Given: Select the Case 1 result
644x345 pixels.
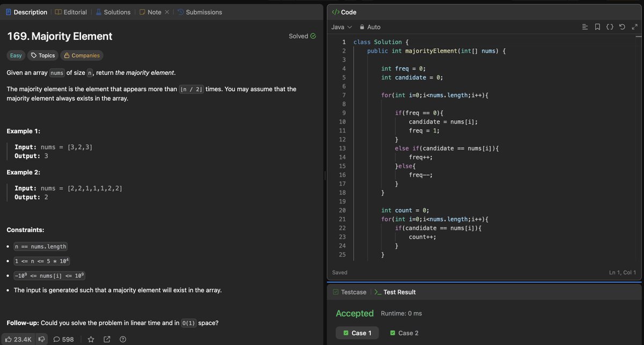Looking at the screenshot, I should pos(357,333).
